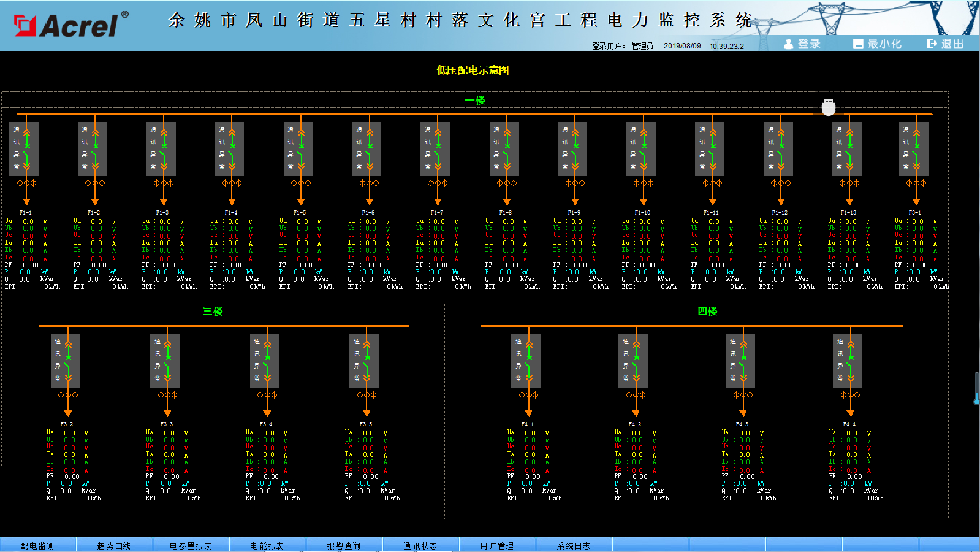Go to the 通讯状态 tab

click(x=420, y=545)
